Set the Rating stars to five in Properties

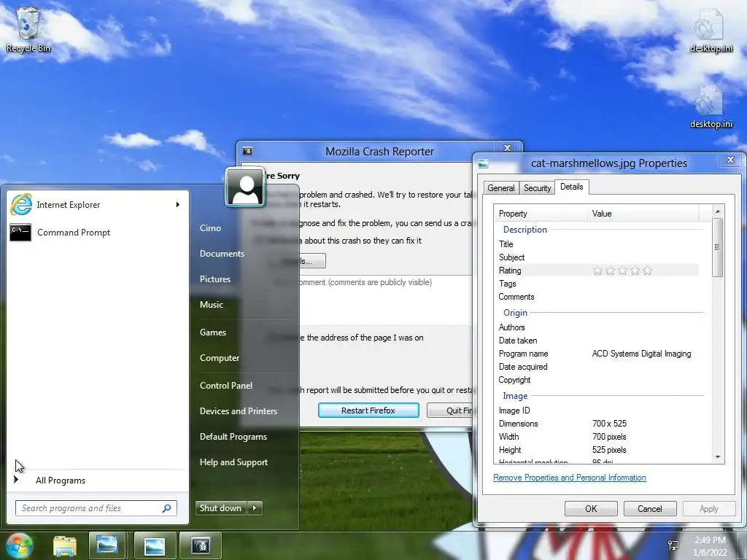(x=647, y=271)
